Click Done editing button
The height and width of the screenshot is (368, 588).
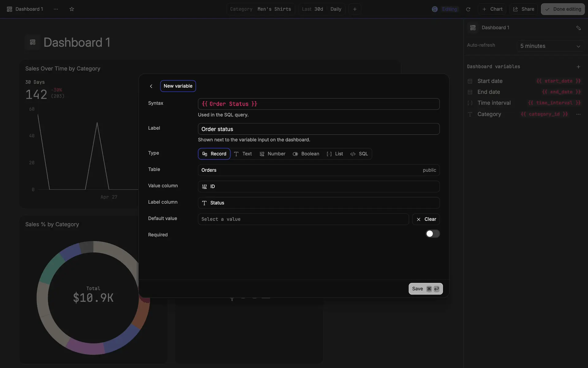tap(563, 9)
